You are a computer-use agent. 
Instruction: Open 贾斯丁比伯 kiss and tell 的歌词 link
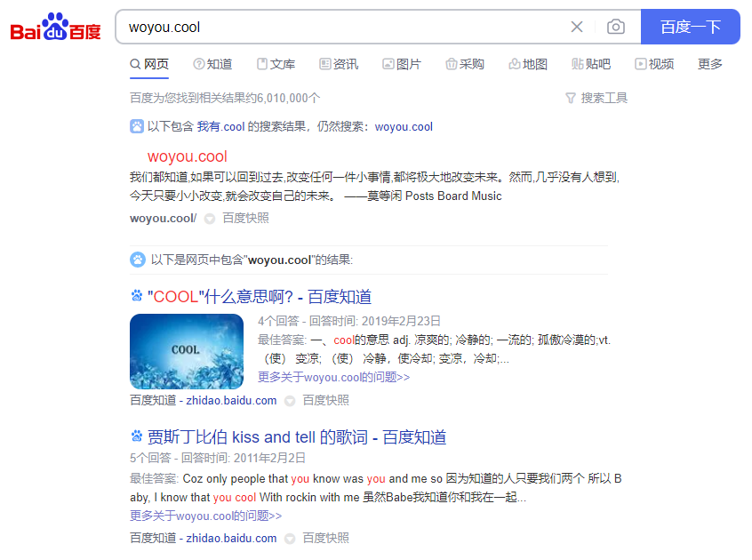click(x=297, y=436)
